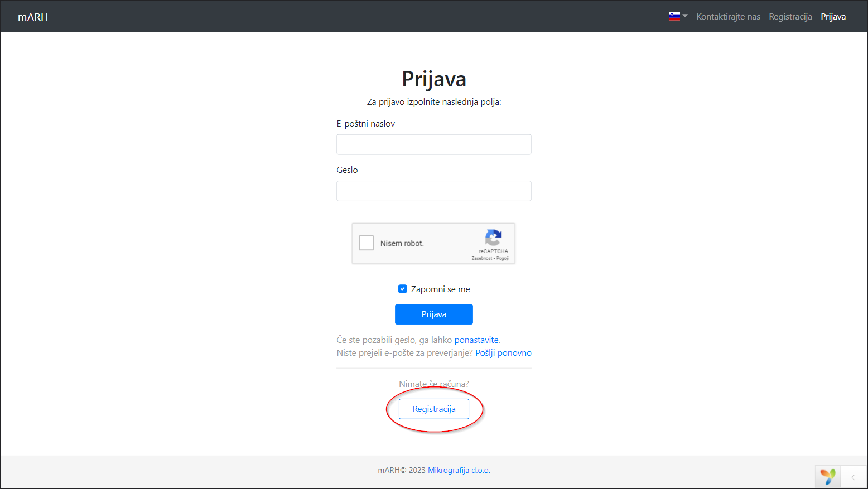
Task: Open the reCAPTCHA Pogoji link
Action: (503, 258)
